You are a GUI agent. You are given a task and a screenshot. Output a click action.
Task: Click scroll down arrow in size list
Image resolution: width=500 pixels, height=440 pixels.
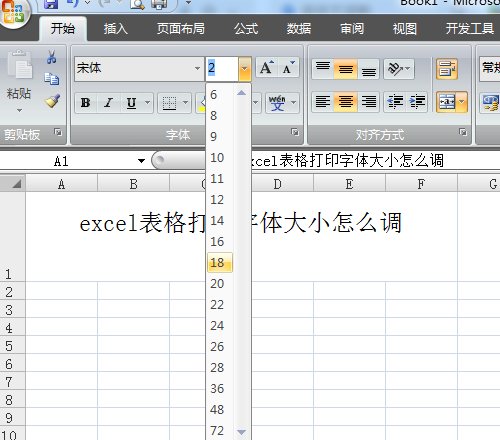click(241, 432)
